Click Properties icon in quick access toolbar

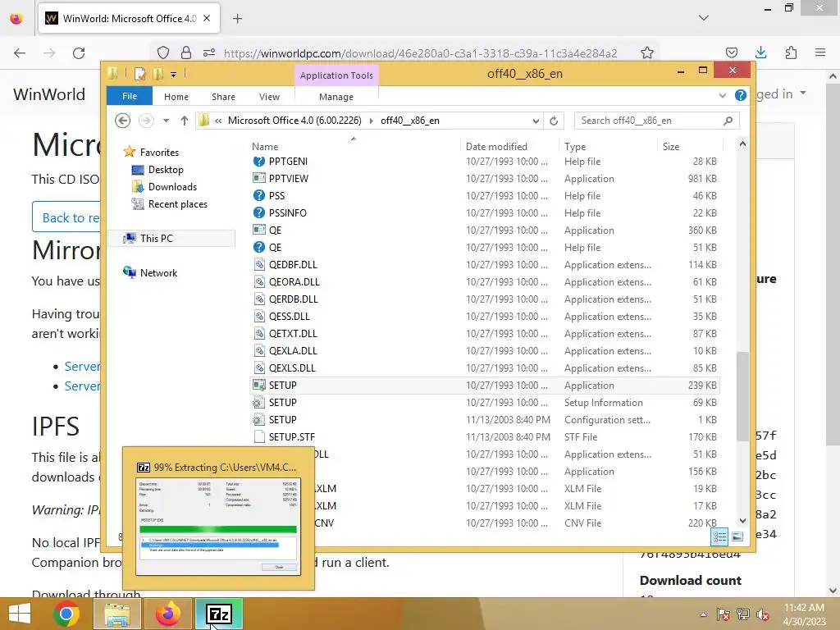139,73
